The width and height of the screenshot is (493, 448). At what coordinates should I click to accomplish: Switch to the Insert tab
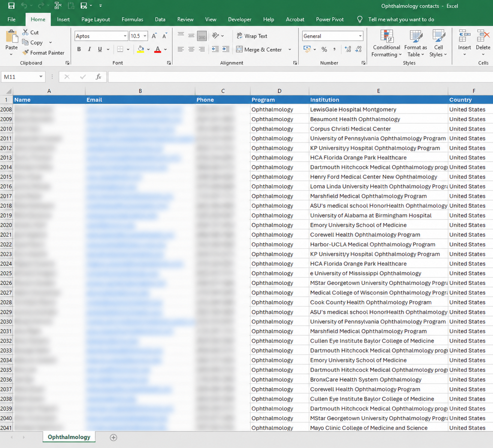tap(63, 19)
